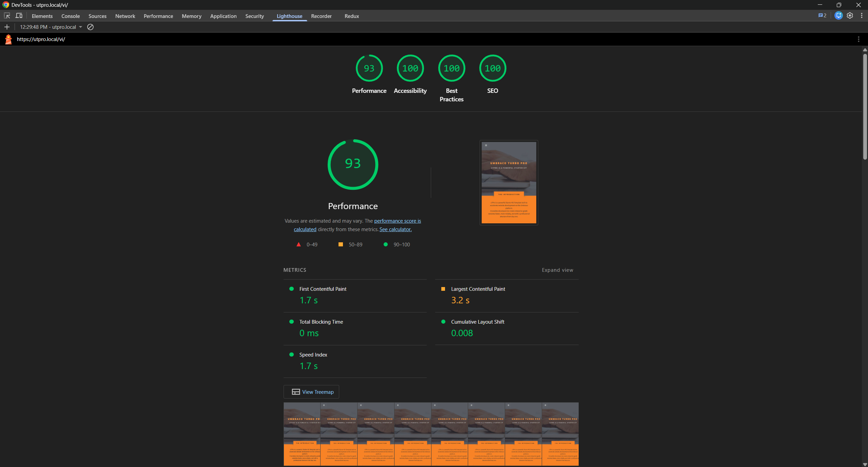868x467 pixels.
Task: Click the large 93 Performance gauge
Action: pyautogui.click(x=353, y=164)
